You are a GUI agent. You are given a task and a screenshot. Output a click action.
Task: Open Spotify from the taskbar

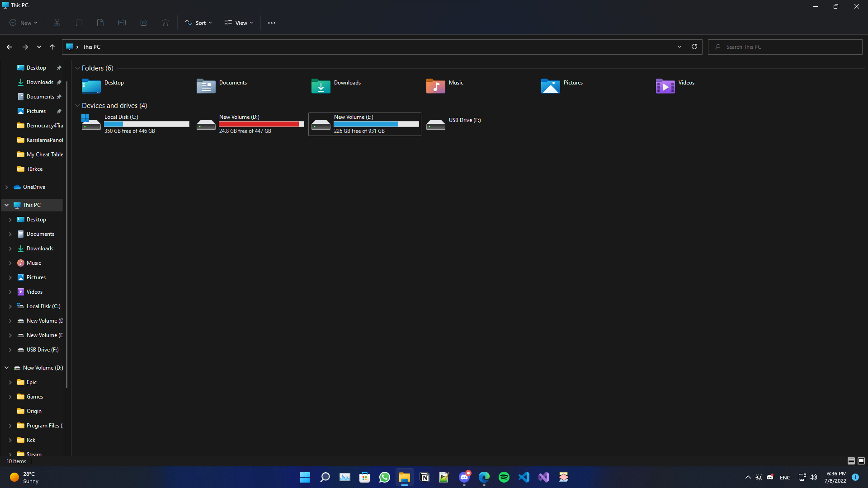click(504, 477)
